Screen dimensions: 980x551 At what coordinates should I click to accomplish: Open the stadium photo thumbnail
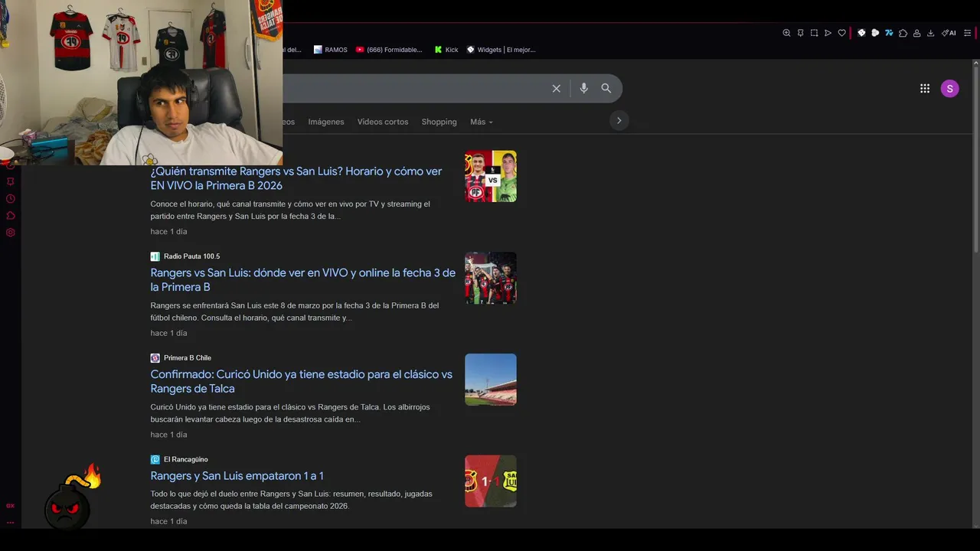click(491, 380)
